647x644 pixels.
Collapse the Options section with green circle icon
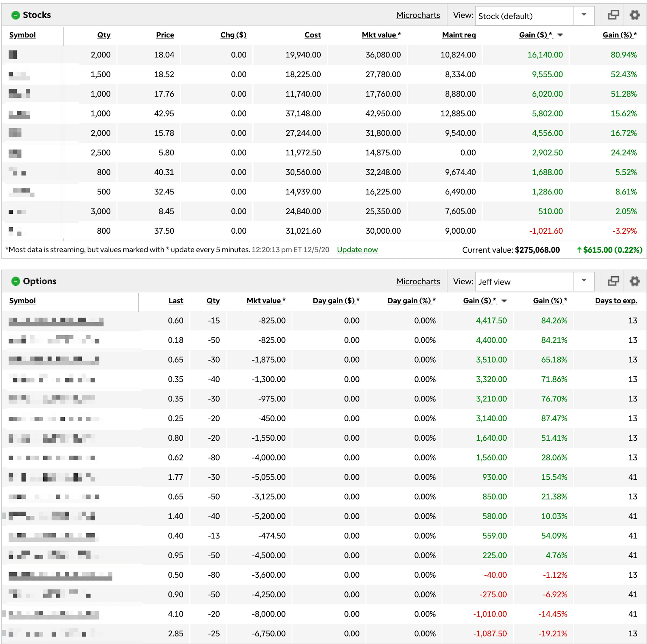click(16, 281)
